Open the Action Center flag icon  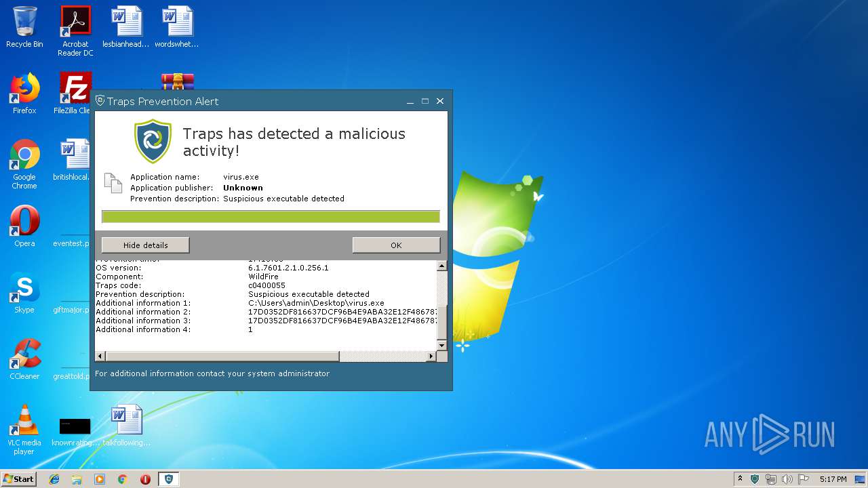(x=804, y=479)
